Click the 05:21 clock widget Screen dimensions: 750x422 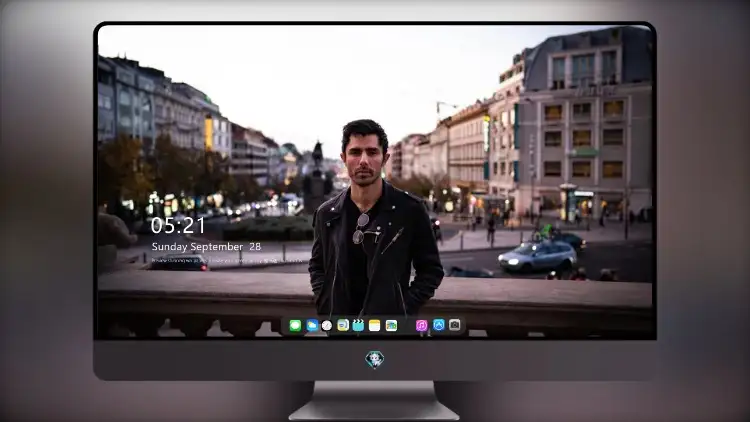[x=178, y=225]
